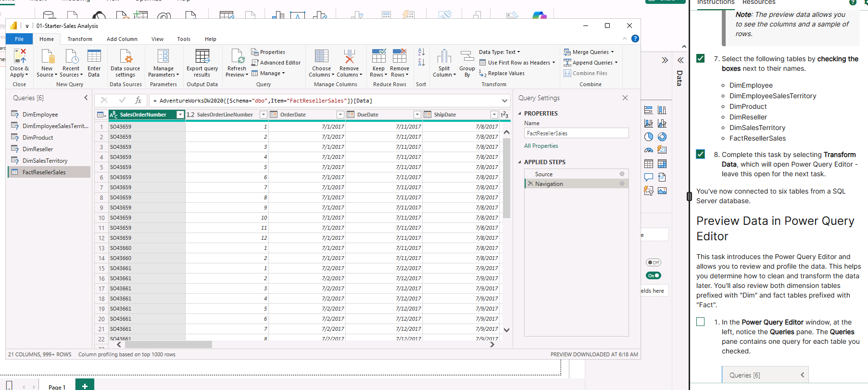Image resolution: width=868 pixels, height=390 pixels.
Task: Click Remove Columns icon
Action: (350, 56)
